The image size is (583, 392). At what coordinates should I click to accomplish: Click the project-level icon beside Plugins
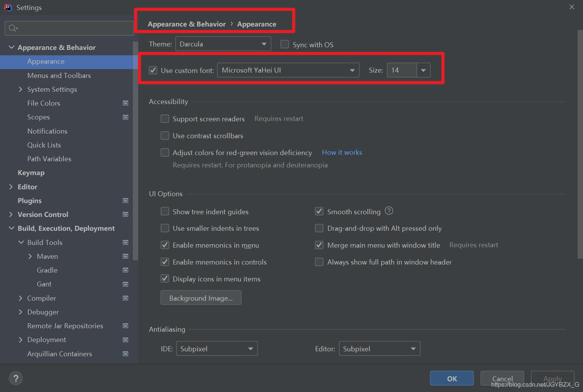(x=125, y=200)
